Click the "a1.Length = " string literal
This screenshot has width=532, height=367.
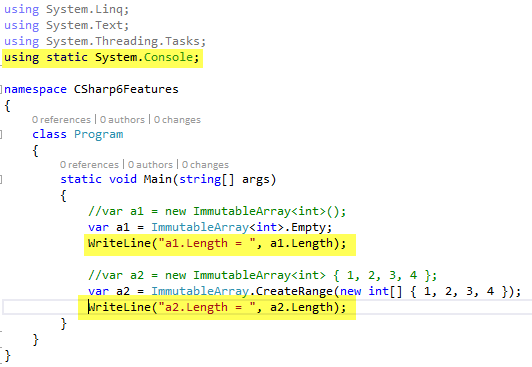tap(207, 243)
